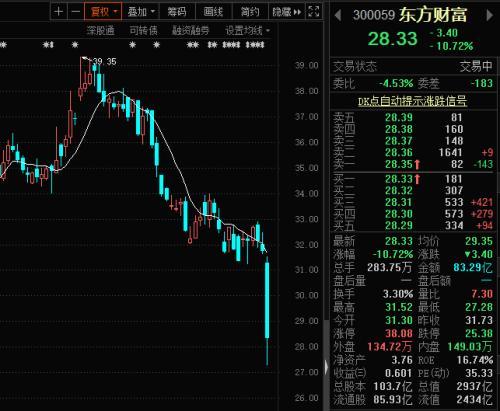
Task: Click ROE value 16.74%
Action: point(475,360)
